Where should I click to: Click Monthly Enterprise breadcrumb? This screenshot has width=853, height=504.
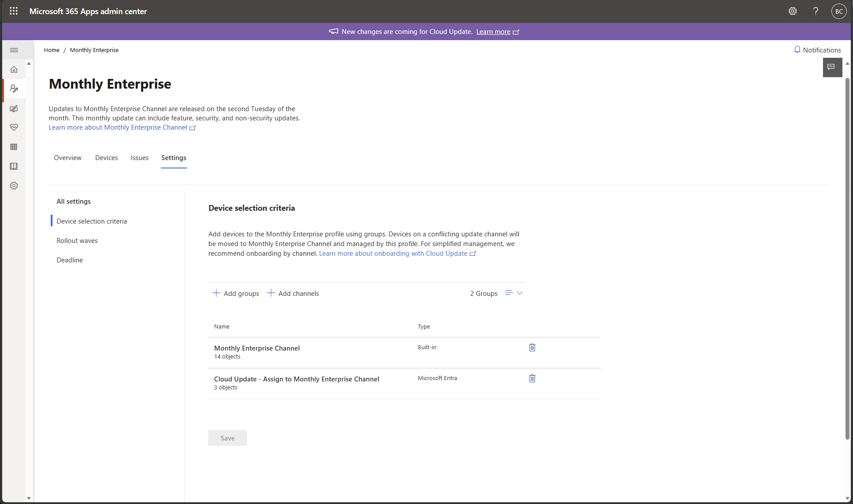(x=94, y=50)
